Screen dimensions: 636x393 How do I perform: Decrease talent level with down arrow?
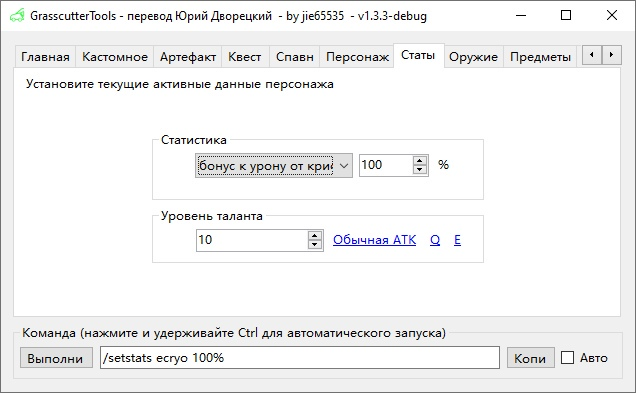(315, 245)
